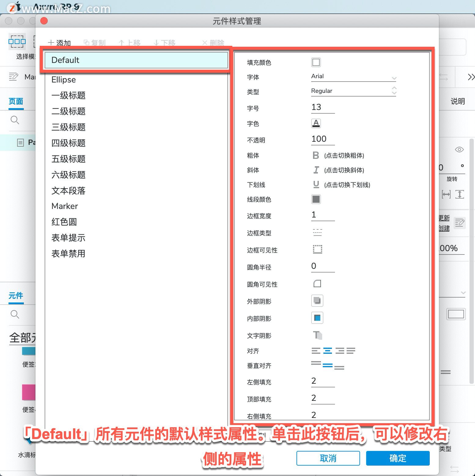Click the fill color swatch
The width and height of the screenshot is (475, 476).
(x=316, y=62)
